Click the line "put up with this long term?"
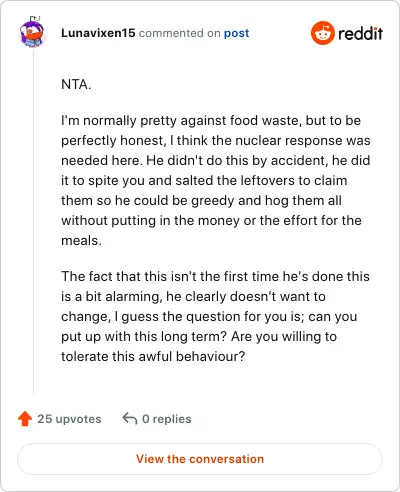The image size is (400, 492). [199, 336]
